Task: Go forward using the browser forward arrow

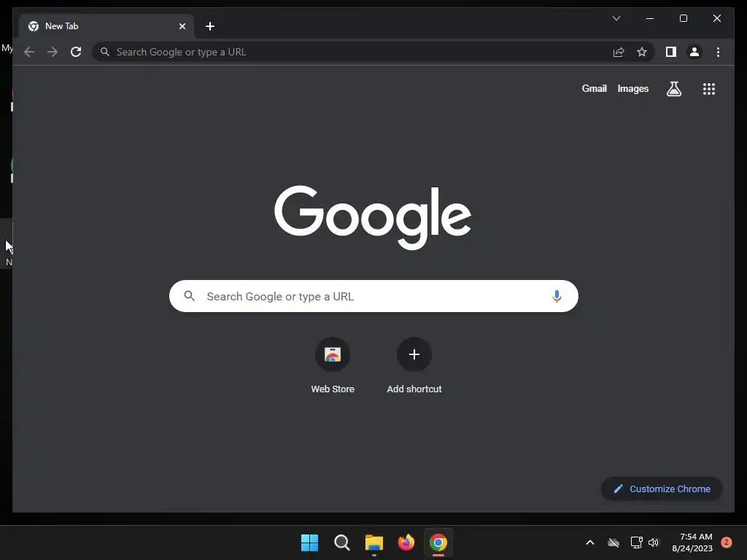Action: coord(53,52)
